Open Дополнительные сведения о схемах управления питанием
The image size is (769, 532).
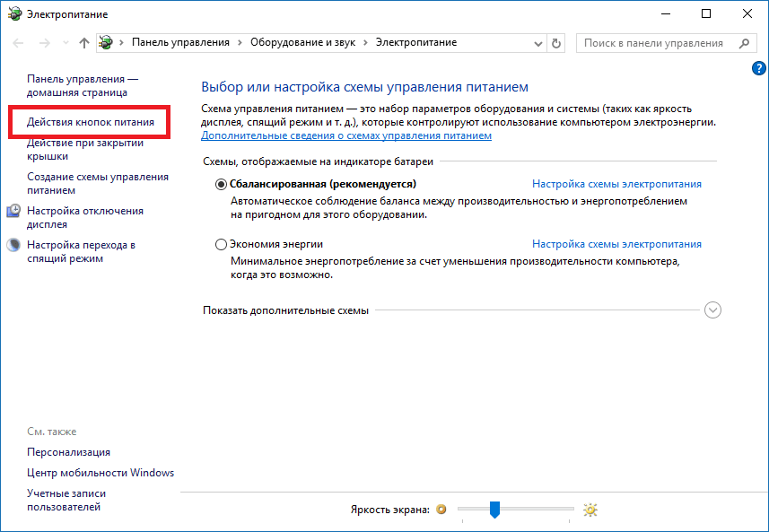tap(346, 135)
